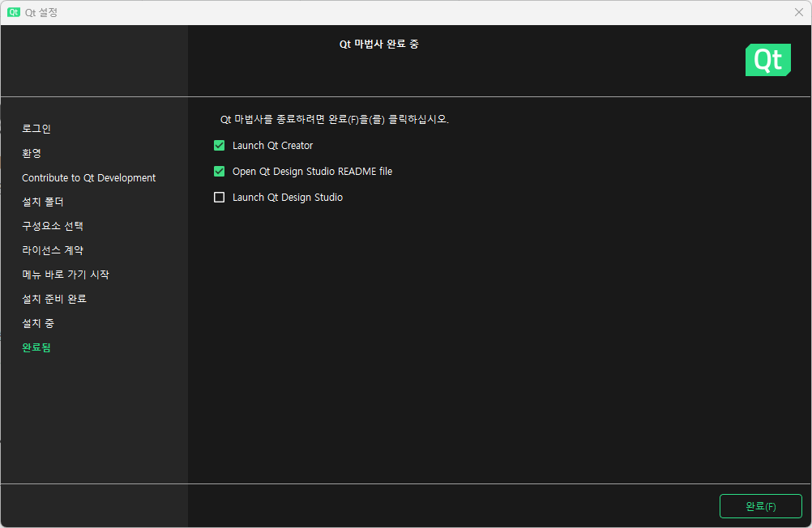The image size is (812, 528).
Task: Select the highlighted 완료됨 step
Action: (x=36, y=347)
